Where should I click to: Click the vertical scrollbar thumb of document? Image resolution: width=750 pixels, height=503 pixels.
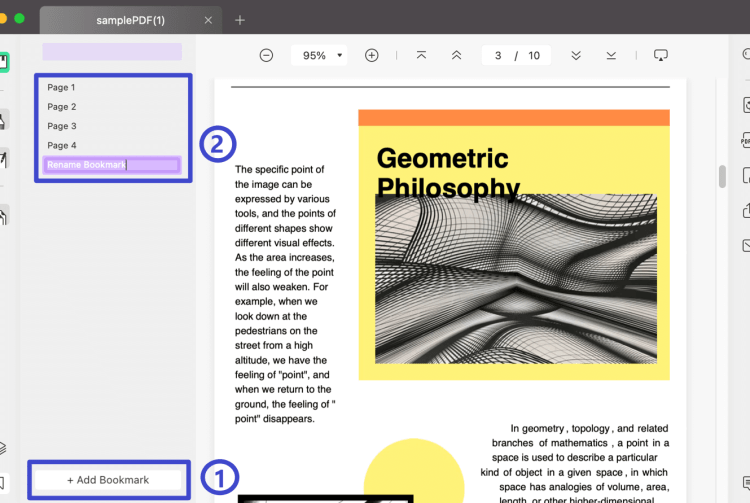[722, 176]
